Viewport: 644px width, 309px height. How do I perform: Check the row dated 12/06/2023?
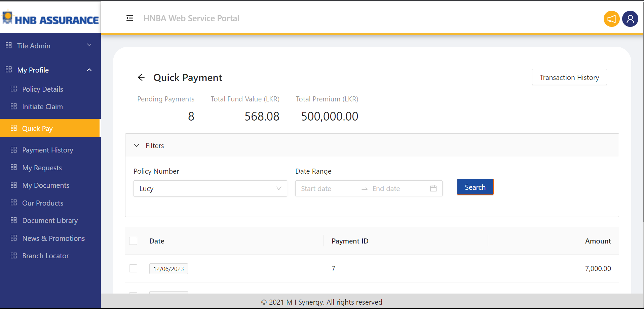tap(133, 268)
